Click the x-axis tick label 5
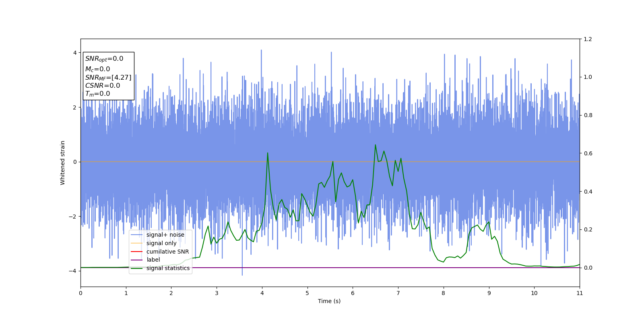The image size is (644, 322). [x=308, y=293]
